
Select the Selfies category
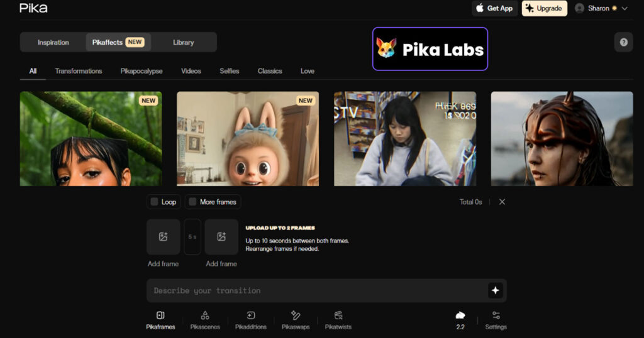click(229, 71)
